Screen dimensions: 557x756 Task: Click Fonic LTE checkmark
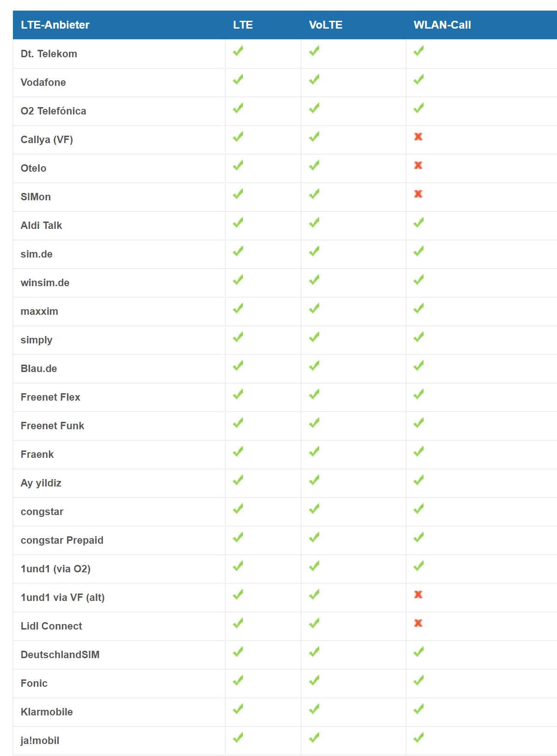tap(238, 680)
